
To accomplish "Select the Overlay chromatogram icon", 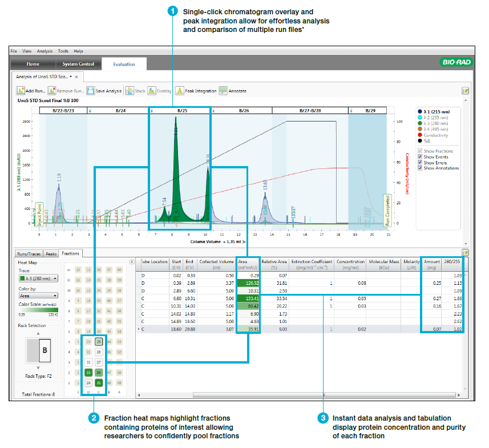I will [152, 91].
